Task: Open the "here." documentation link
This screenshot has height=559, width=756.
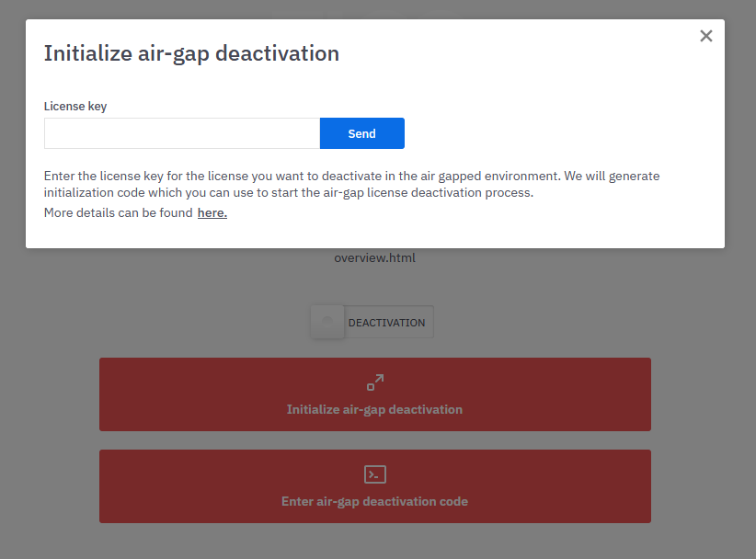Action: (x=212, y=211)
